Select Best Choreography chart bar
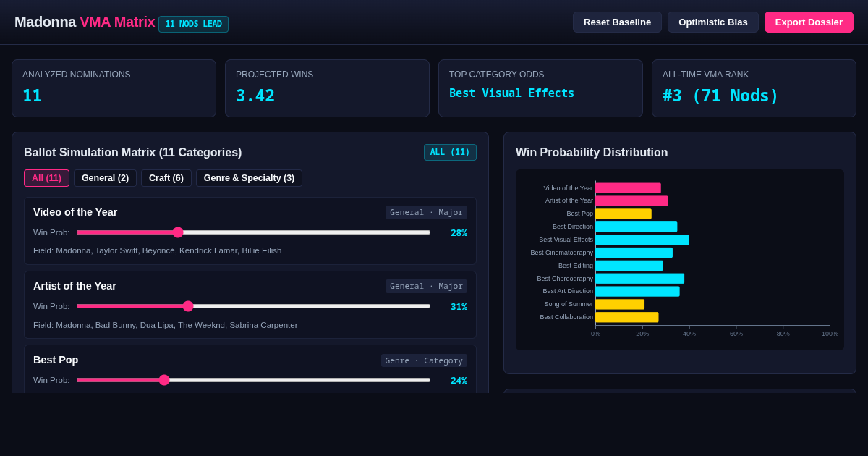 tap(639, 279)
